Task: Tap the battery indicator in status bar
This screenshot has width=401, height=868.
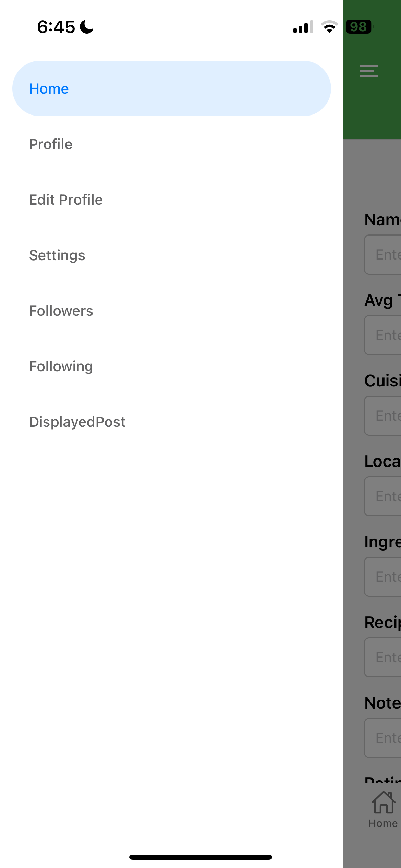Action: coord(359,27)
